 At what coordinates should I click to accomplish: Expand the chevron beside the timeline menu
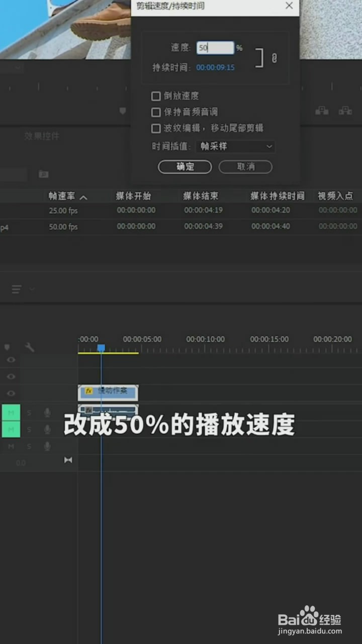coord(32,289)
